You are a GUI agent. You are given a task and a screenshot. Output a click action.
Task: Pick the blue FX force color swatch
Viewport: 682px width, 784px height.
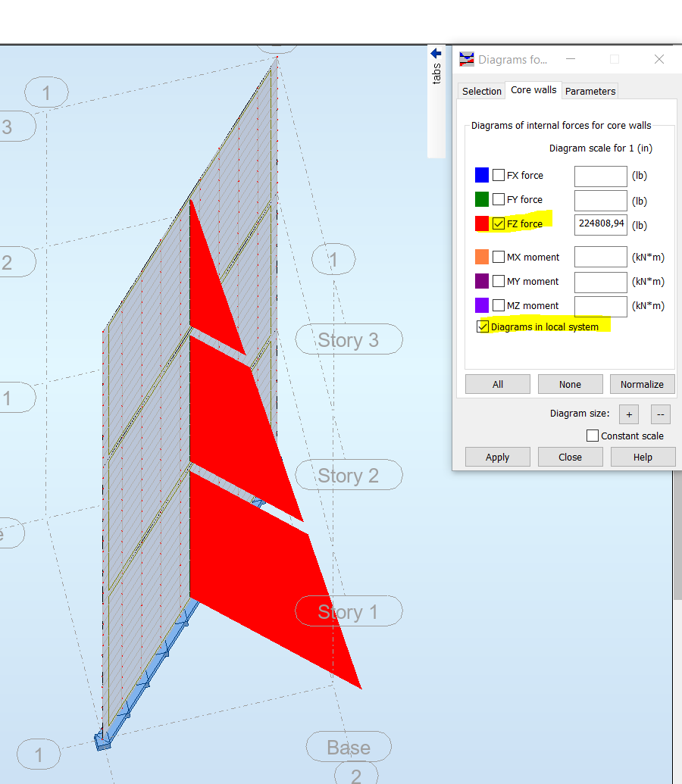[x=481, y=175]
